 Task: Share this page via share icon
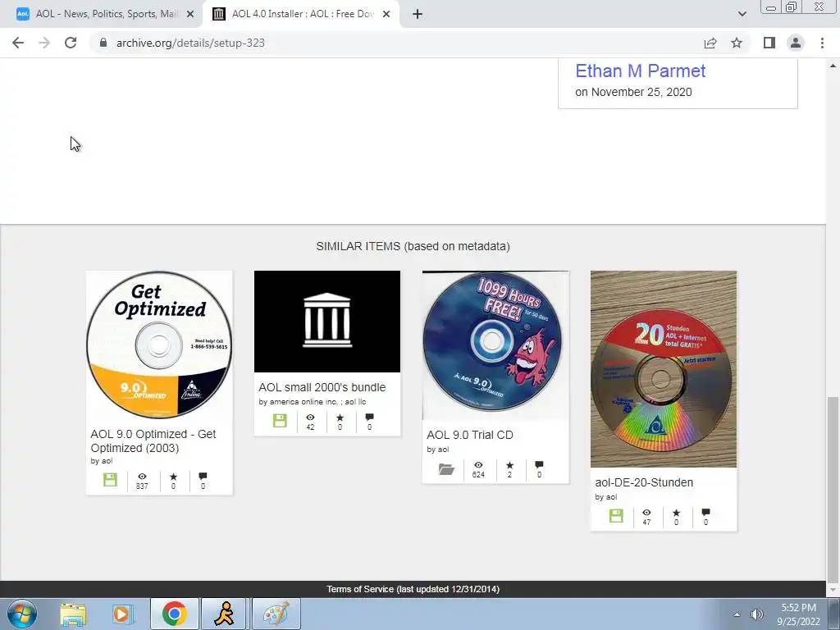click(710, 43)
